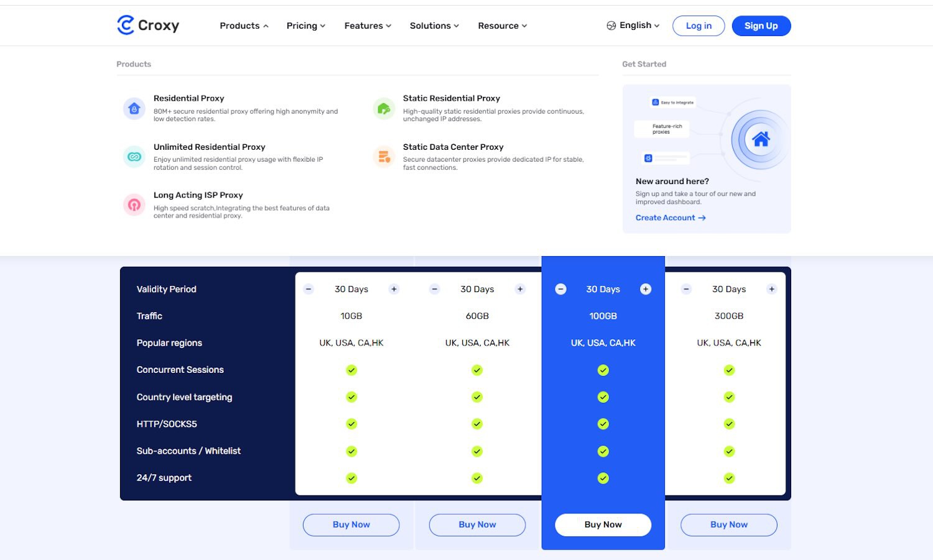Click the 10GB 24/7 support checkmark

(x=351, y=478)
